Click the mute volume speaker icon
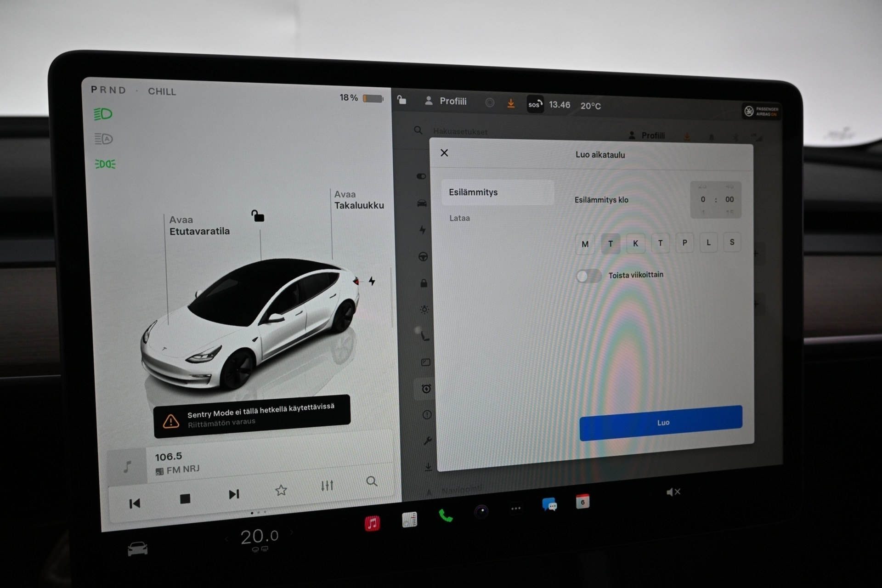 [673, 492]
